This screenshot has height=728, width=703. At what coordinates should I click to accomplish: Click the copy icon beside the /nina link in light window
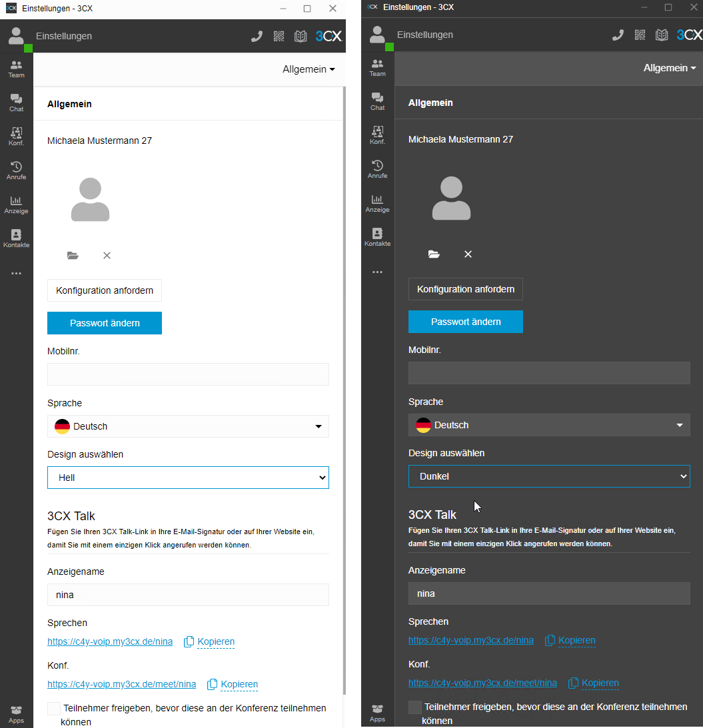189,641
